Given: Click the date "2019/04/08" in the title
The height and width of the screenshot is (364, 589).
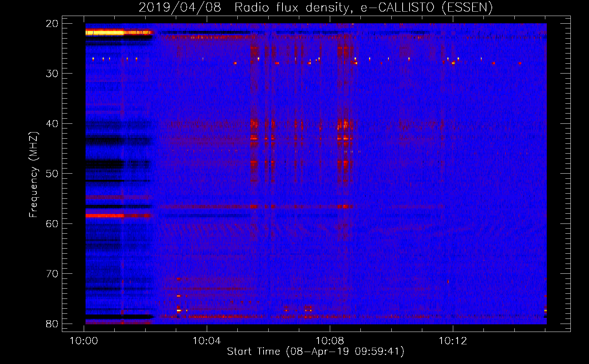Looking at the screenshot, I should tap(180, 7).
